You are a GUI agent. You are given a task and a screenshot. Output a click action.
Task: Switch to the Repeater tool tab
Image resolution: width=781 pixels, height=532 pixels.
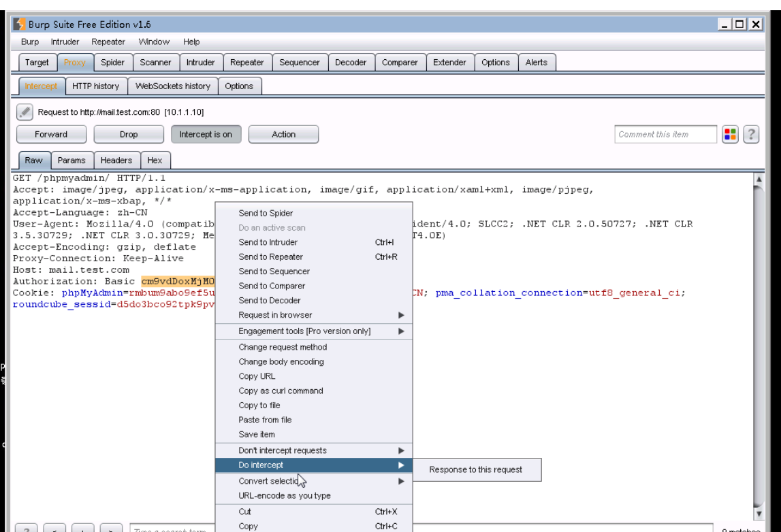[x=247, y=63]
